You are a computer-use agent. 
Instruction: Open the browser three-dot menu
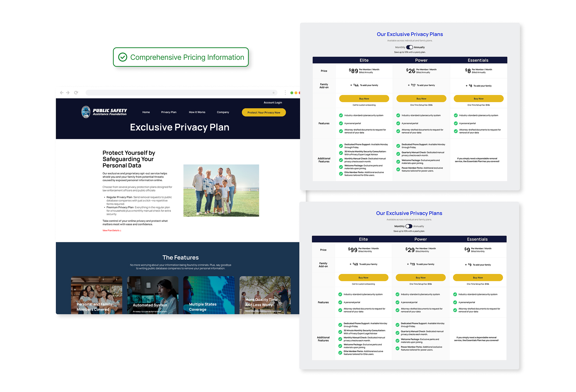(x=285, y=93)
